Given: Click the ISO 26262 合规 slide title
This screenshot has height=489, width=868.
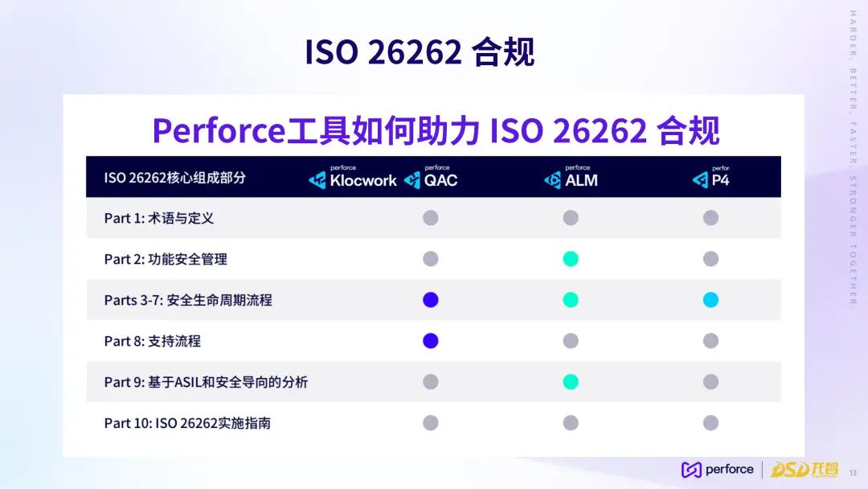Looking at the screenshot, I should pyautogui.click(x=420, y=52).
